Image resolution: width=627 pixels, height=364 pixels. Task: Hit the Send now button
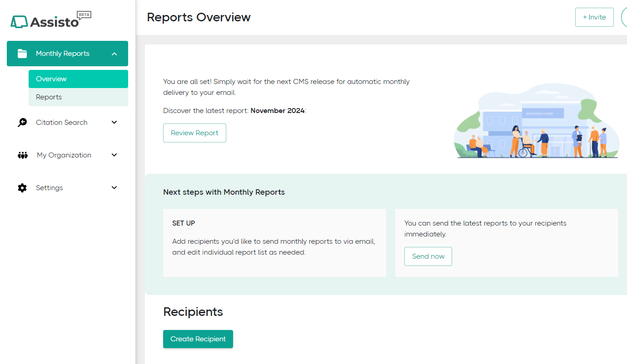428,256
